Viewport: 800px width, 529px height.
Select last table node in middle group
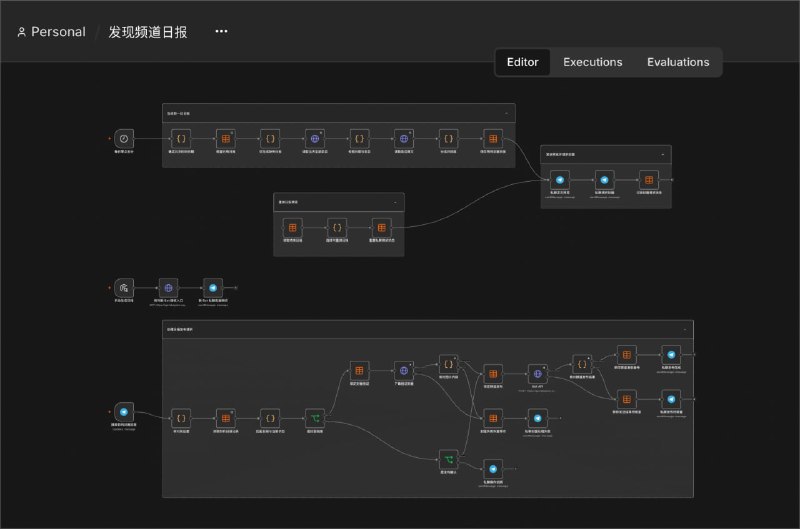(382, 228)
